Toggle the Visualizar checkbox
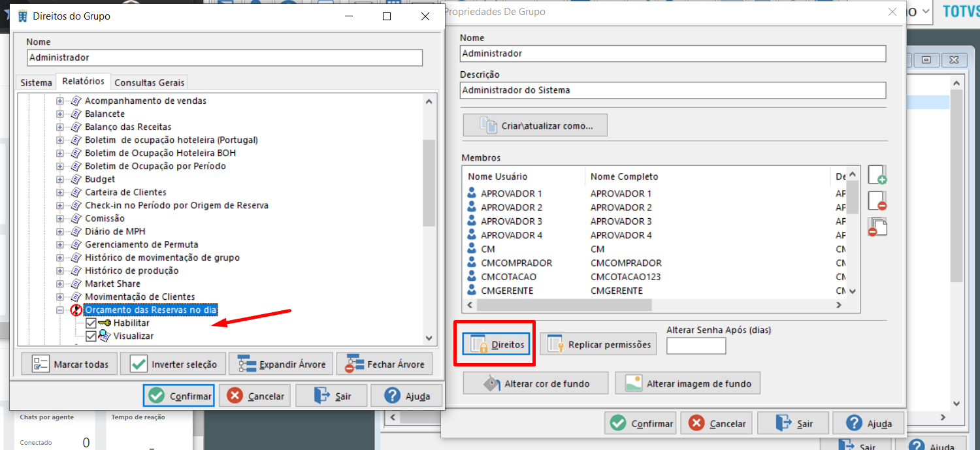The height and width of the screenshot is (450, 980). tap(91, 336)
